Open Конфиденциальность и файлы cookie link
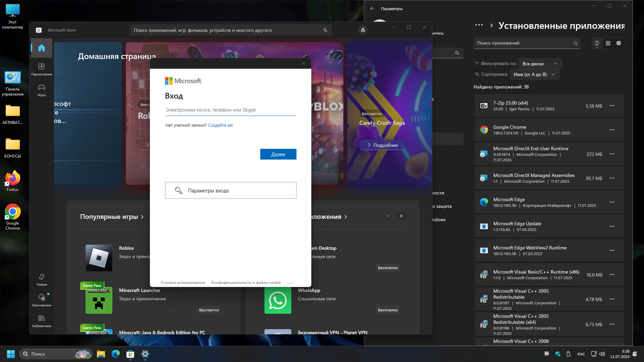The width and height of the screenshot is (644, 362). tap(246, 283)
